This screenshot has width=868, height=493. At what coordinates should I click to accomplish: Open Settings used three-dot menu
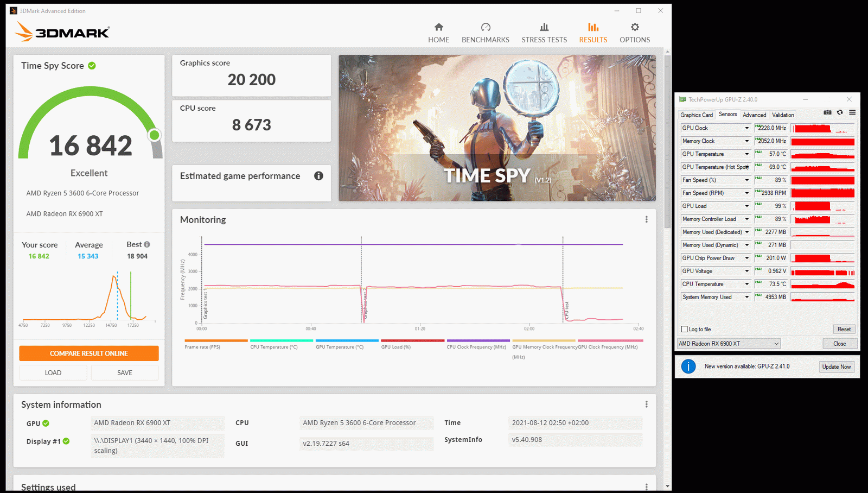point(646,487)
